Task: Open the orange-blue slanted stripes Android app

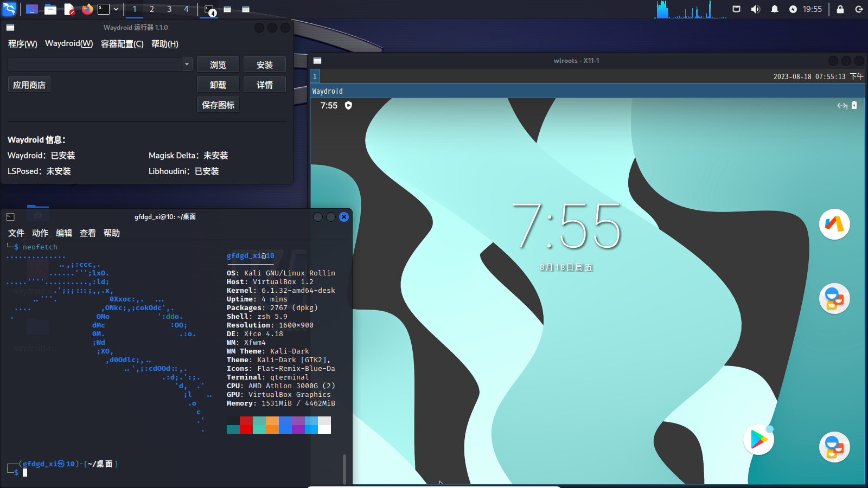Action: pos(834,224)
